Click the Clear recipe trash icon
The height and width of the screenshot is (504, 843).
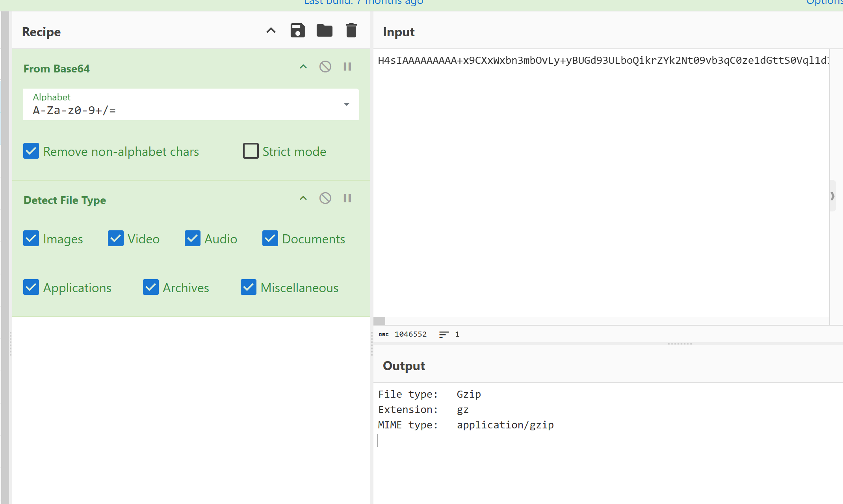point(351,31)
